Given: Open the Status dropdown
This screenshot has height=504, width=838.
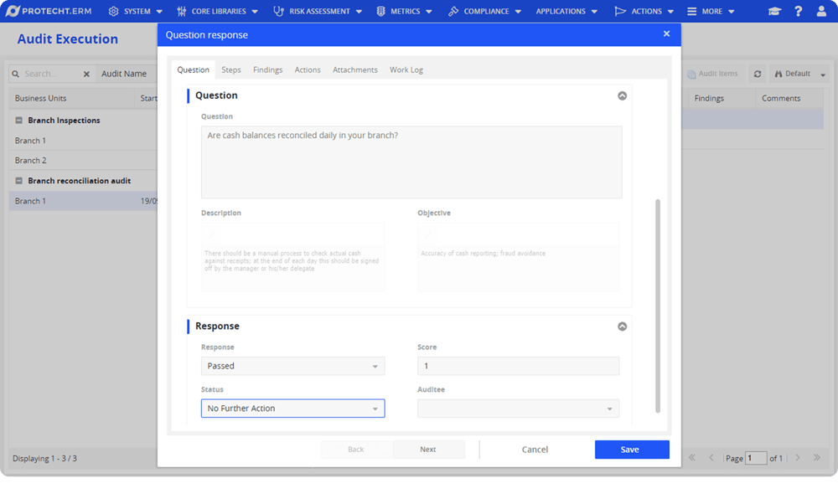Looking at the screenshot, I should pyautogui.click(x=292, y=409).
